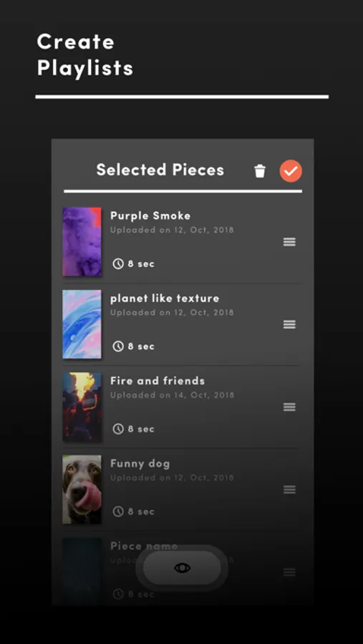363x644 pixels.
Task: Open the Fire and friends thumbnail
Action: coord(82,406)
